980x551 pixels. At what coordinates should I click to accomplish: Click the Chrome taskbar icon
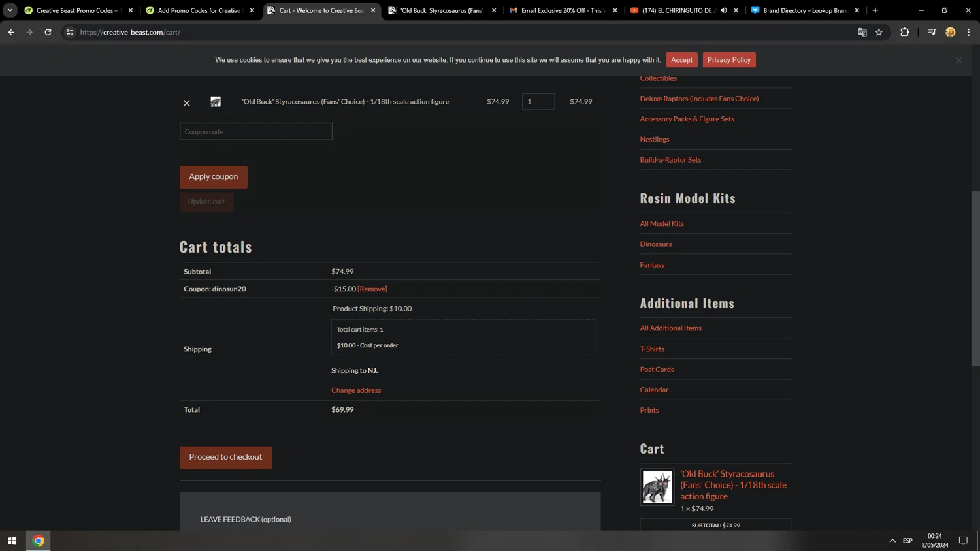[x=38, y=541]
